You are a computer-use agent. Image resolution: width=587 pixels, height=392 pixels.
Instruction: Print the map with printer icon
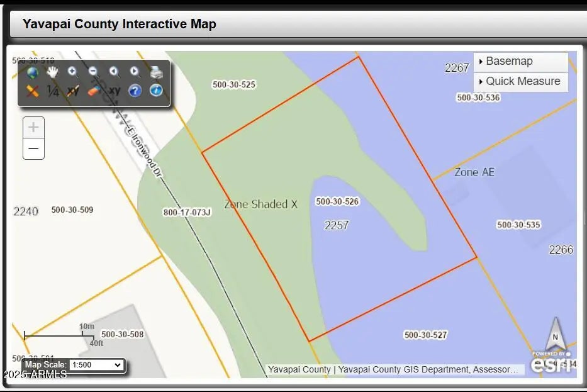[x=156, y=72]
